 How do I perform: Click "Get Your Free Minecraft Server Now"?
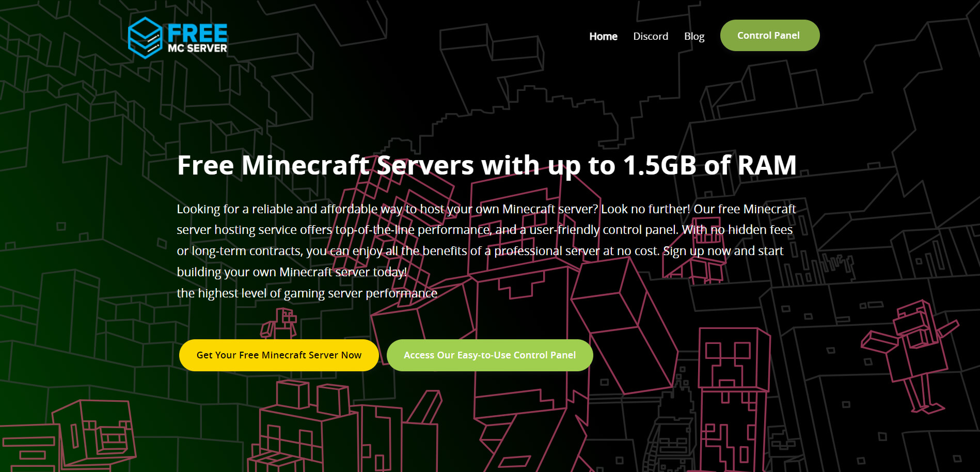[x=278, y=355]
